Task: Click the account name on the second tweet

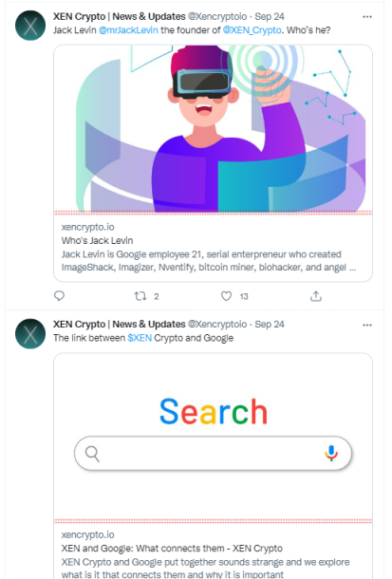Action: coord(120,325)
